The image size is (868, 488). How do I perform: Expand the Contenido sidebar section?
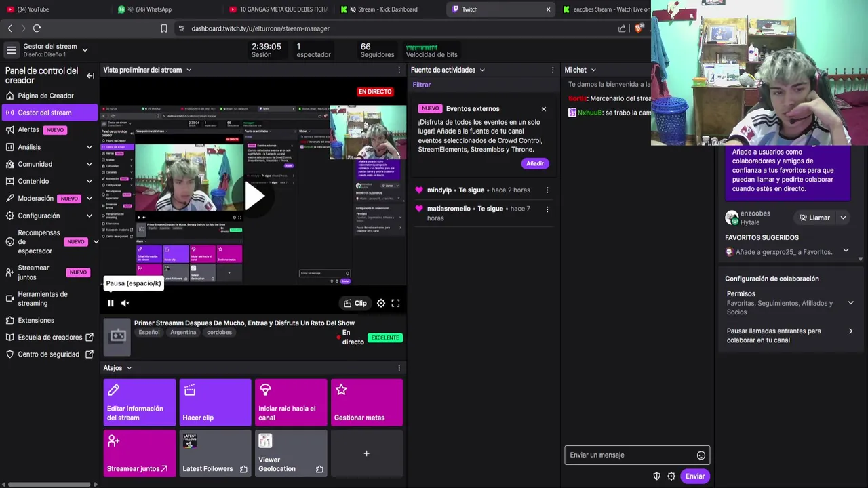89,181
